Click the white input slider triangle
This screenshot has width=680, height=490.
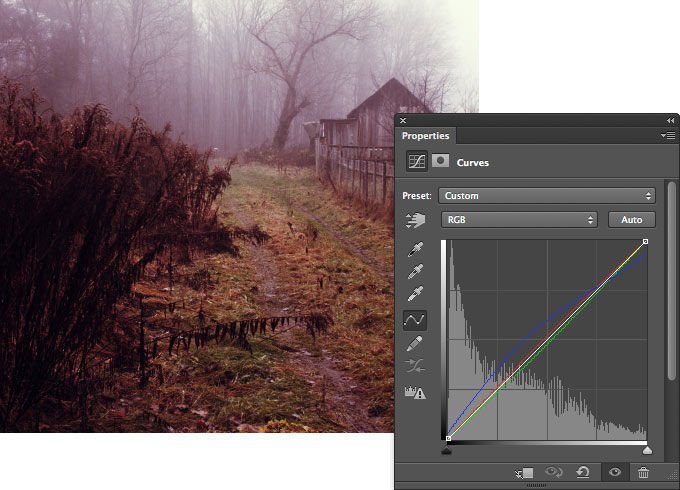(647, 450)
